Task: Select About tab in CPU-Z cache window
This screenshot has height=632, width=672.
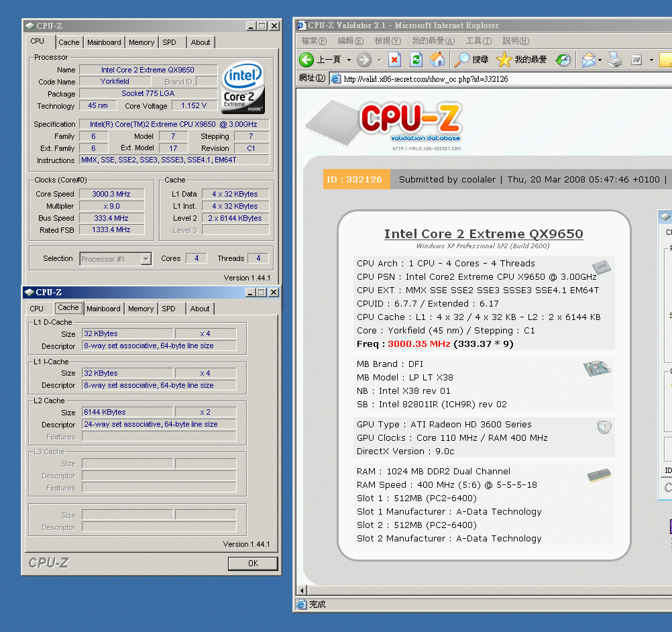Action: (200, 309)
